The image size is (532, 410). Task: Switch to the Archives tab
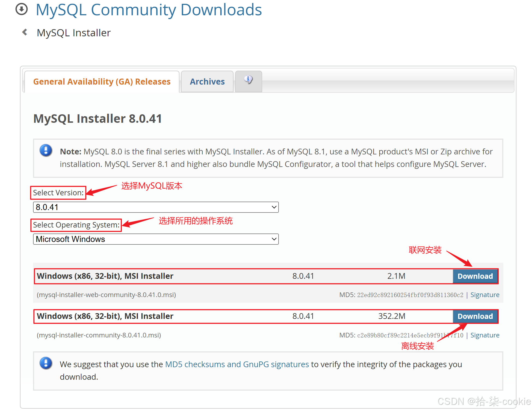pos(207,82)
